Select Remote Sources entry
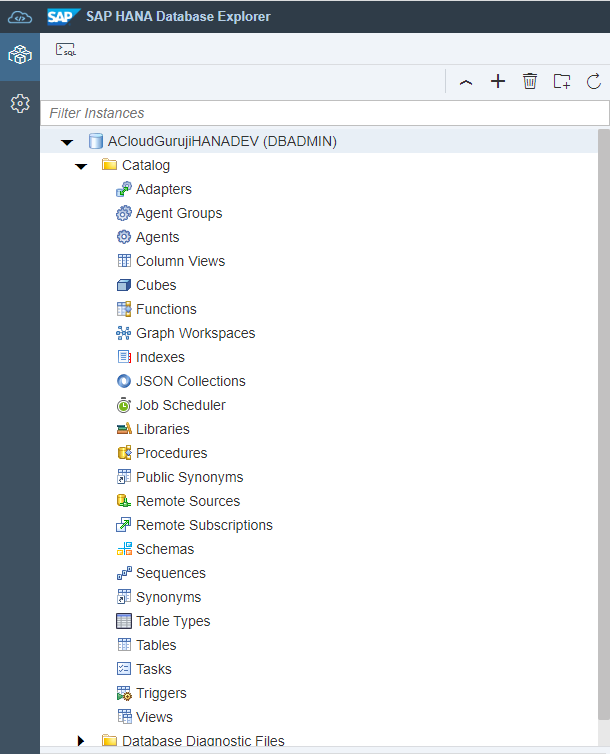Screen dimensions: 610x754 (187, 501)
